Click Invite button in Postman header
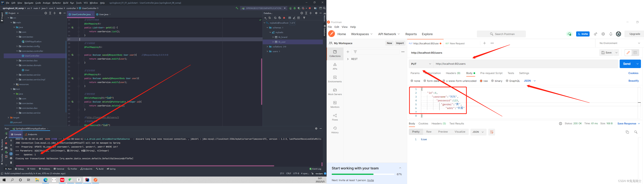Viewport: 644px width, 184px height. pyautogui.click(x=583, y=34)
